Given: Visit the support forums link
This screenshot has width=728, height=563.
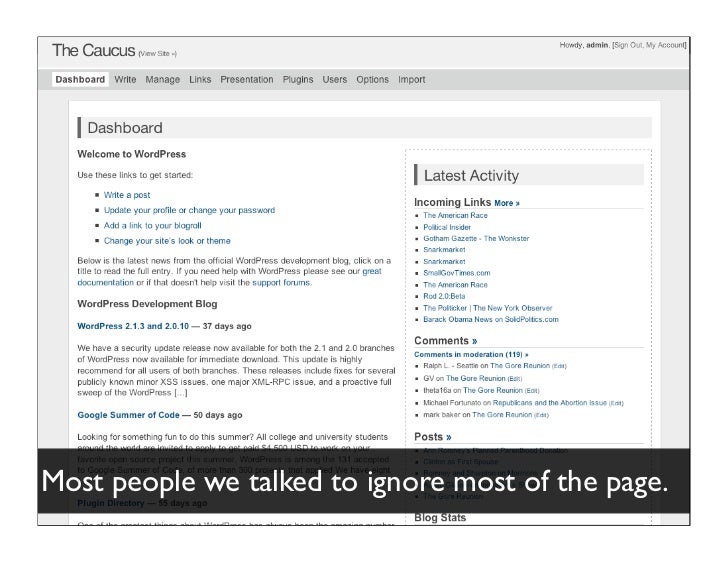Looking at the screenshot, I should click(x=281, y=283).
